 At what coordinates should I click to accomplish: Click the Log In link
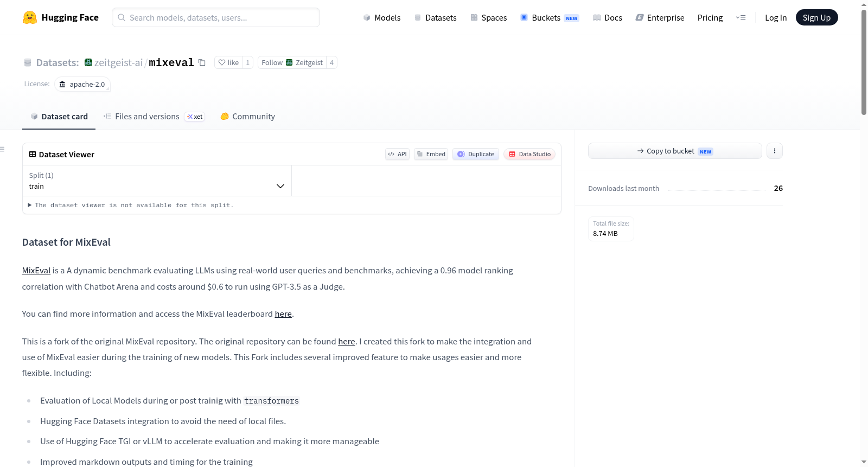click(x=776, y=17)
